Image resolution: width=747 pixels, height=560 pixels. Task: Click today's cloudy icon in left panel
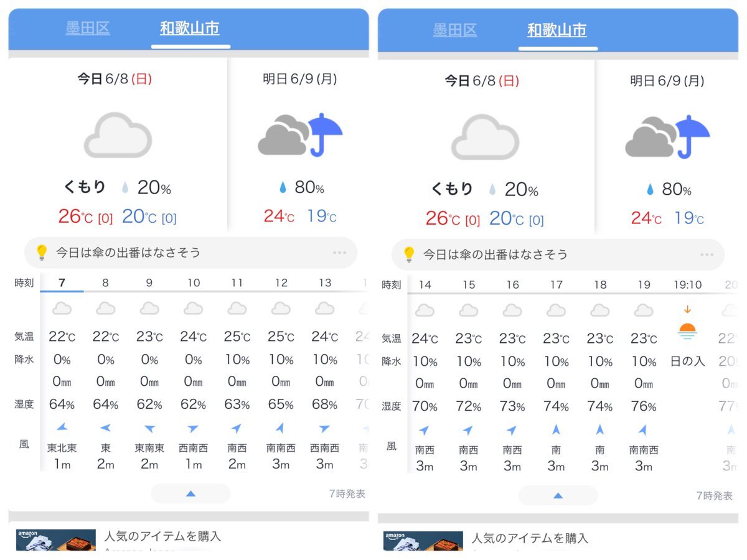[x=118, y=134]
